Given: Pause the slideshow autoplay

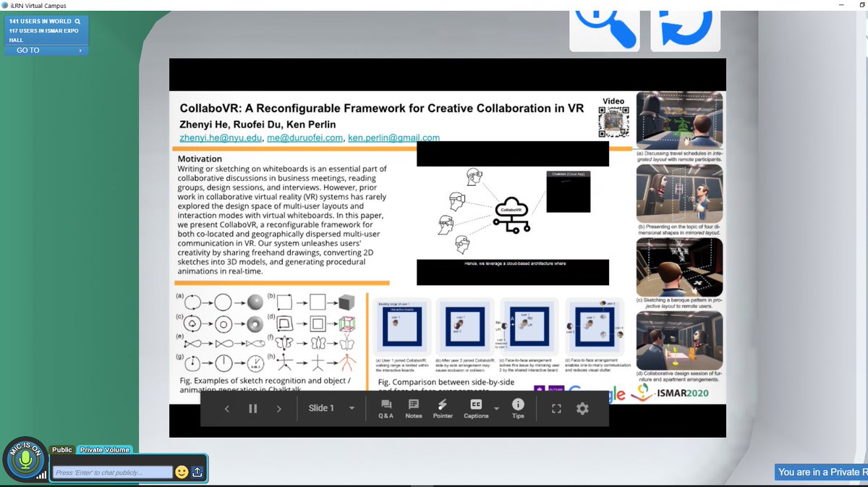Looking at the screenshot, I should pos(253,409).
